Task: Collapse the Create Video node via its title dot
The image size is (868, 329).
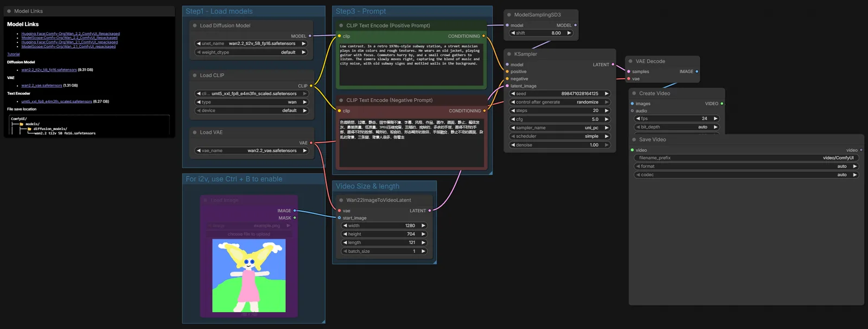Action: tap(634, 93)
